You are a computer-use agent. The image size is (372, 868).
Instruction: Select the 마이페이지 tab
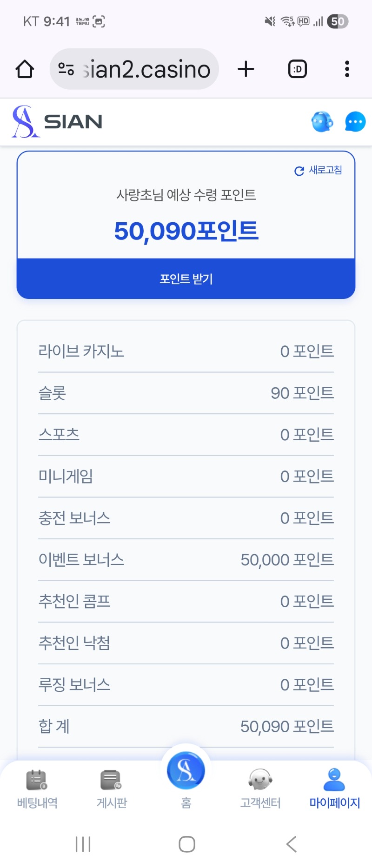335,788
